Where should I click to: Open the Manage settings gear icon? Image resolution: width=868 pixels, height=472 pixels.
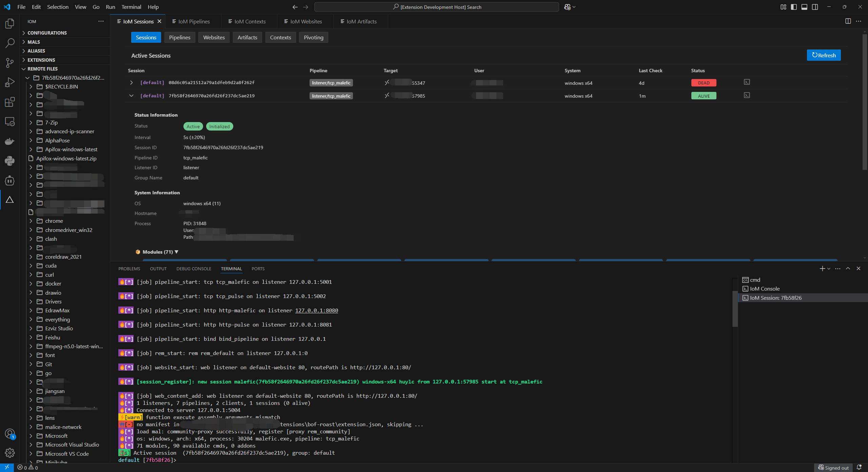(9, 453)
